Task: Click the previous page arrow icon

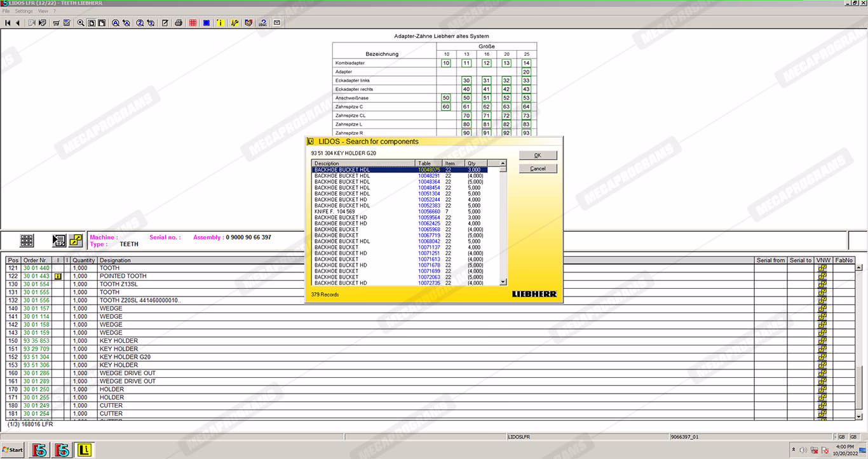Action: [x=18, y=23]
